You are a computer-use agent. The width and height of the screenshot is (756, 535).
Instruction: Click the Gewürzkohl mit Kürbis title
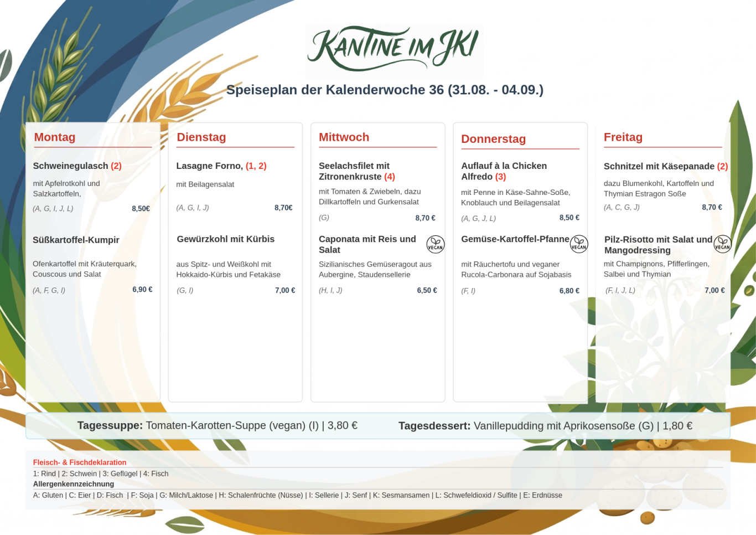[x=226, y=239]
